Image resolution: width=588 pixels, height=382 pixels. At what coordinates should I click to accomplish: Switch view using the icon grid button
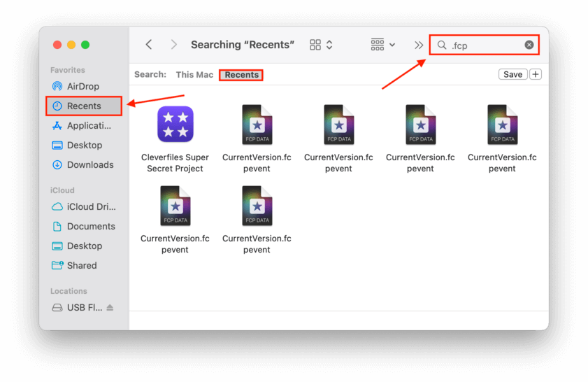click(x=315, y=45)
